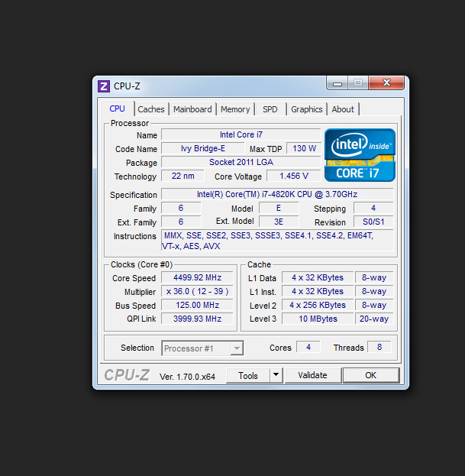Click the Core Speed value '4499.92 MHz'

click(197, 277)
